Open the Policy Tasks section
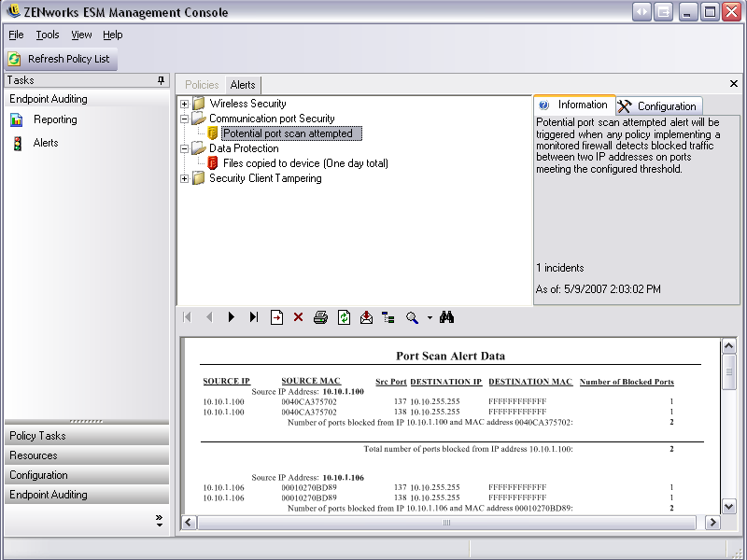Screen dimensions: 747x560 [x=87, y=436]
